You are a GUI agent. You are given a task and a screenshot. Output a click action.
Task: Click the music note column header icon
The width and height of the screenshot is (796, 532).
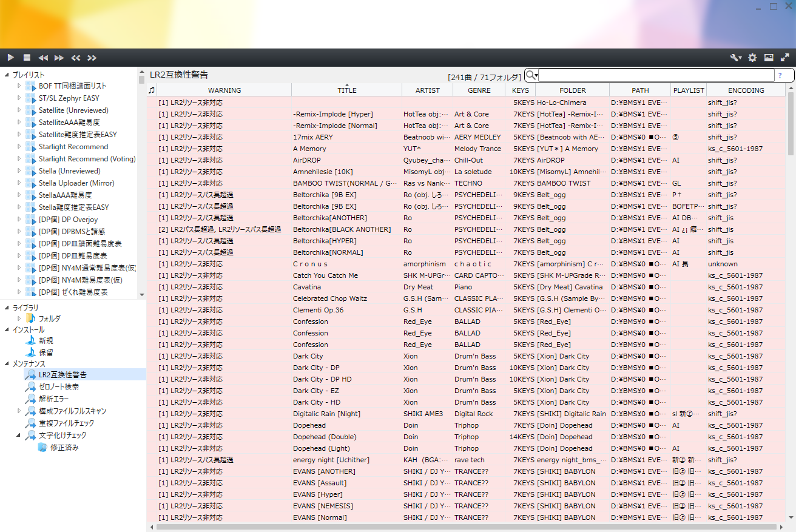152,90
